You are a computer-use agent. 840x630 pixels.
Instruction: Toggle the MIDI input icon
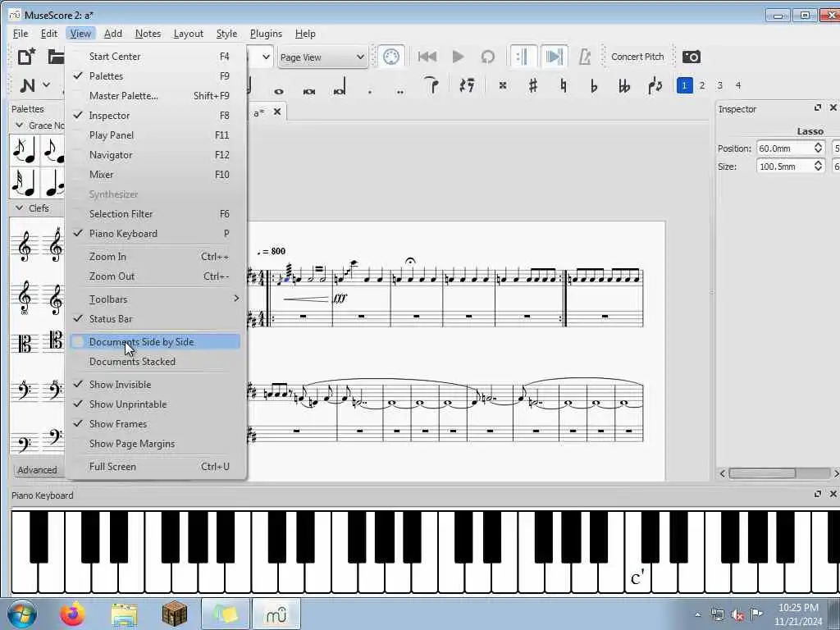[391, 57]
